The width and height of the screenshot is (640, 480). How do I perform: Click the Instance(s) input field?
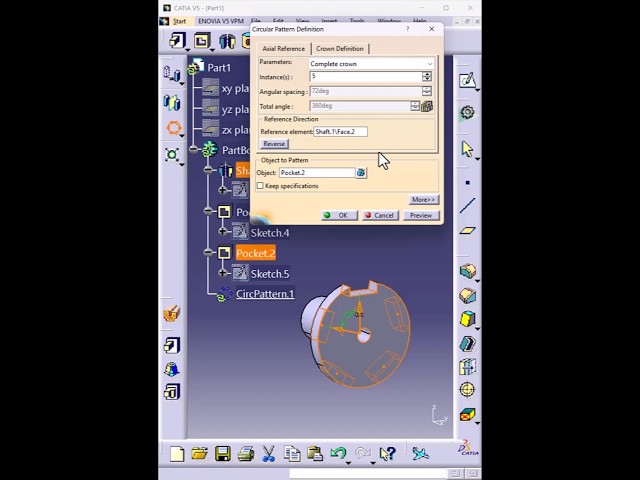point(366,76)
